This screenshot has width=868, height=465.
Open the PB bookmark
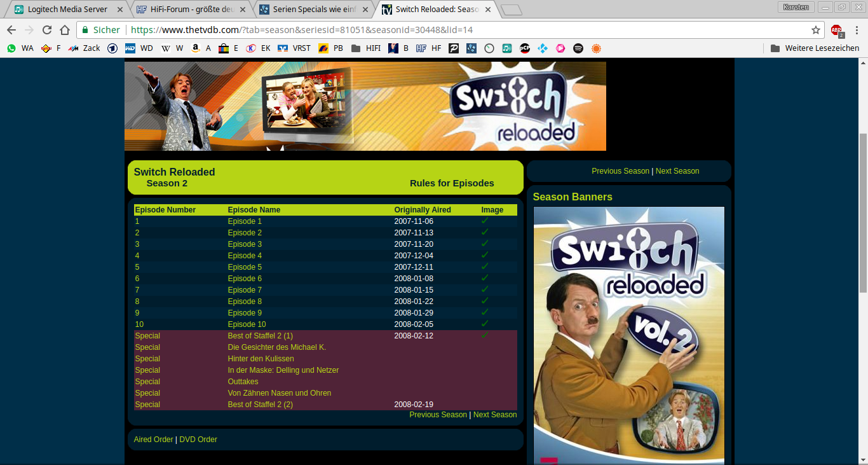(331, 48)
